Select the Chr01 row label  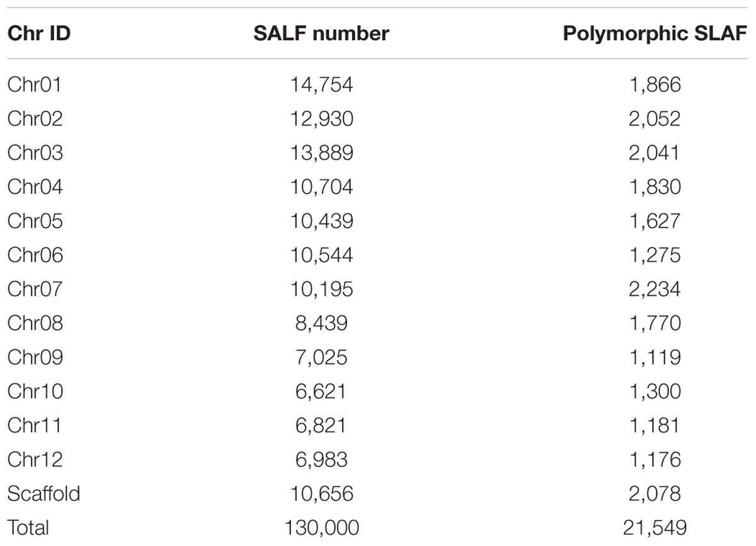tap(35, 84)
